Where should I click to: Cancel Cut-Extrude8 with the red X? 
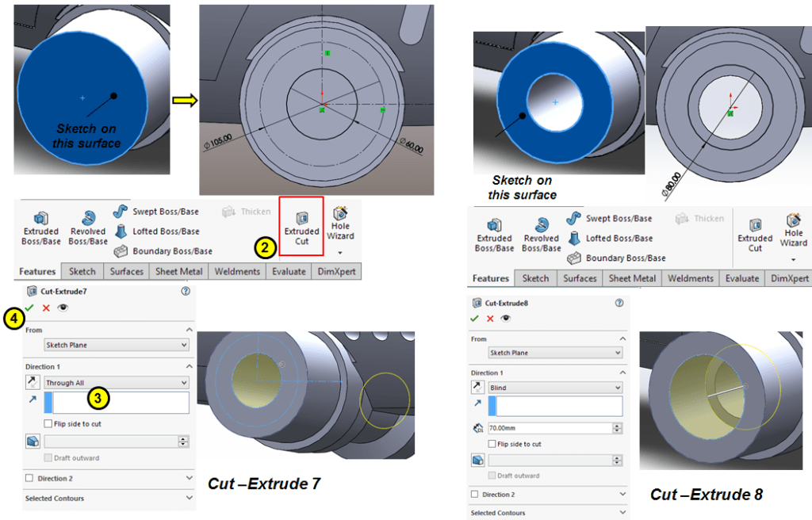(x=490, y=319)
